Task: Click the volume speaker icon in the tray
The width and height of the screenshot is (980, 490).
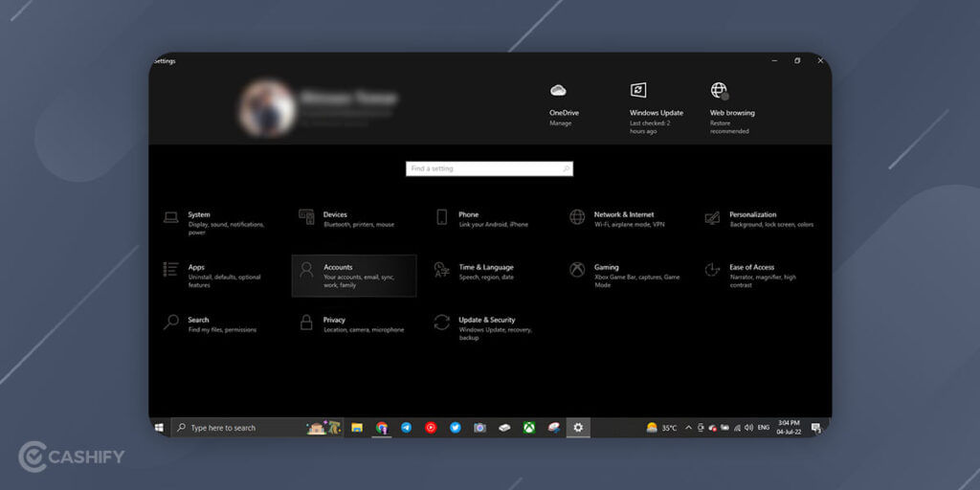Action: coord(748,428)
